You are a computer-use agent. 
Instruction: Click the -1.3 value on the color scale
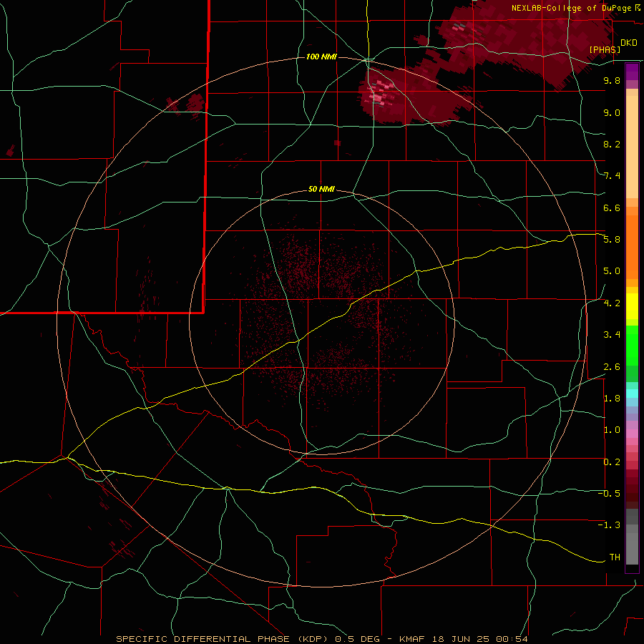[609, 525]
